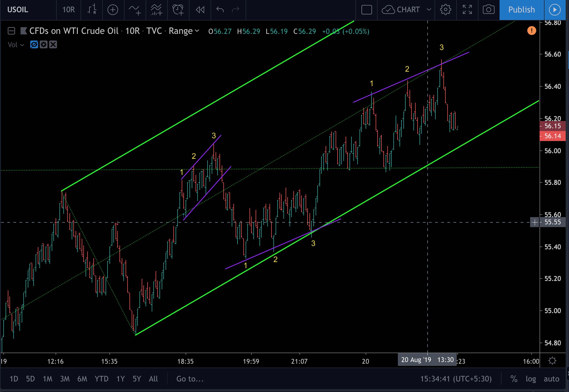Select the 1Y time range

tap(120, 379)
